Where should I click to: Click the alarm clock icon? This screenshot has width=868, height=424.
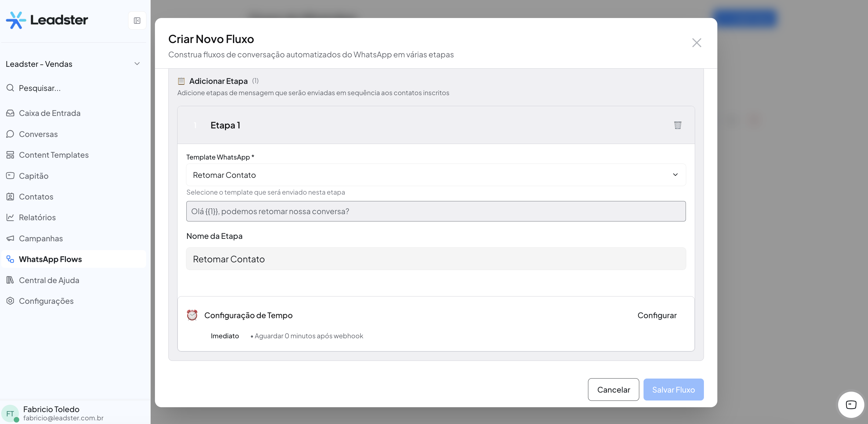pyautogui.click(x=192, y=315)
